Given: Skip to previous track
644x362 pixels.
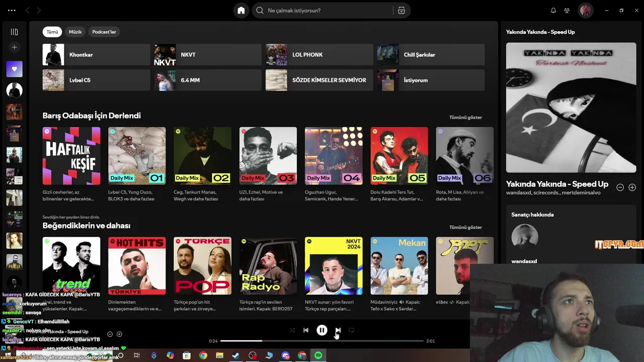Looking at the screenshot, I should [x=306, y=330].
